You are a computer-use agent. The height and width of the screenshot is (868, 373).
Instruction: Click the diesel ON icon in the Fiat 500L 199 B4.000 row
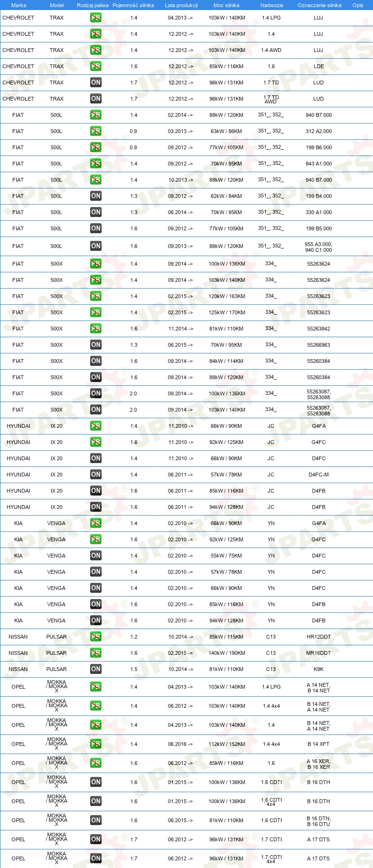pos(96,196)
